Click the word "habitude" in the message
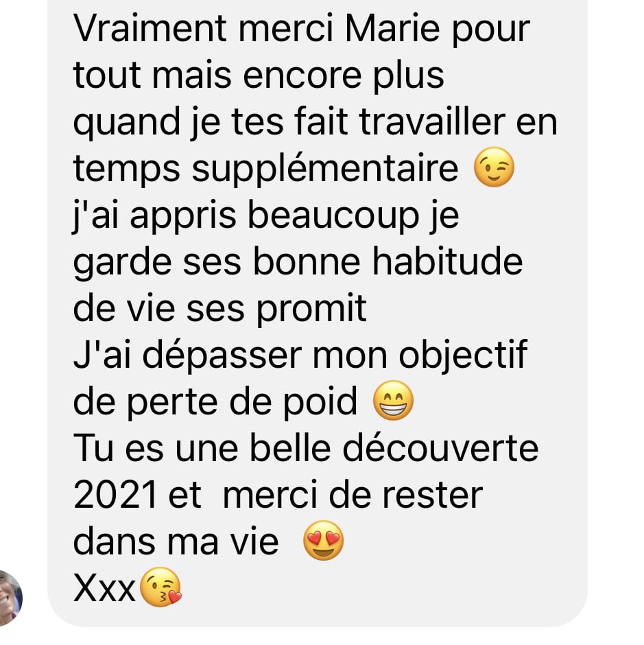The height and width of the screenshot is (645, 644). tap(448, 262)
